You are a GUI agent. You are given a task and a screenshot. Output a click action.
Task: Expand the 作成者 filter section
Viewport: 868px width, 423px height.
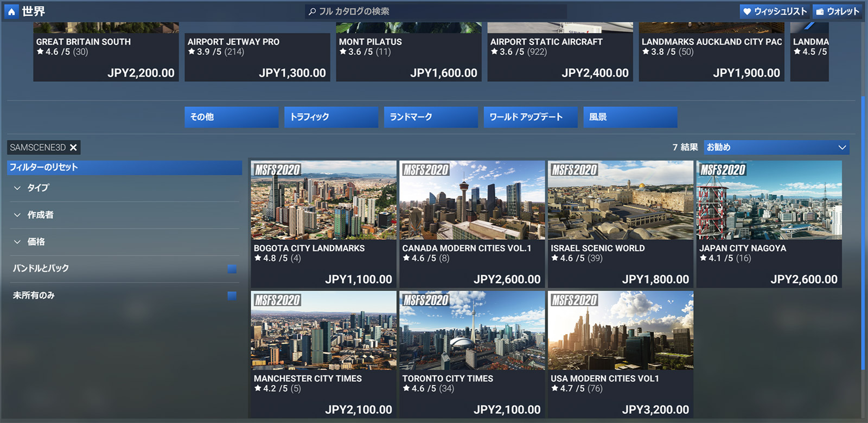(124, 215)
